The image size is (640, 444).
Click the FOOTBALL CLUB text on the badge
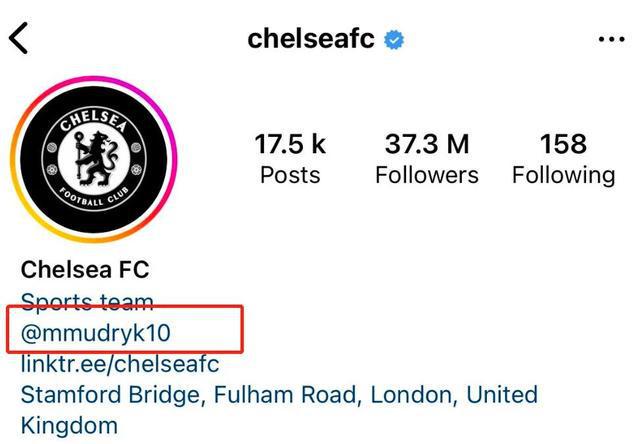click(93, 196)
